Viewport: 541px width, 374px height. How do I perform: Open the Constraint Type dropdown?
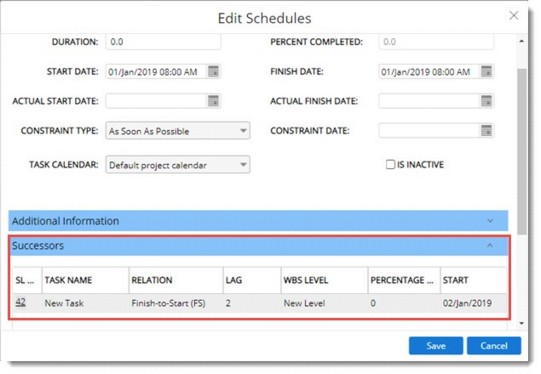[178, 131]
